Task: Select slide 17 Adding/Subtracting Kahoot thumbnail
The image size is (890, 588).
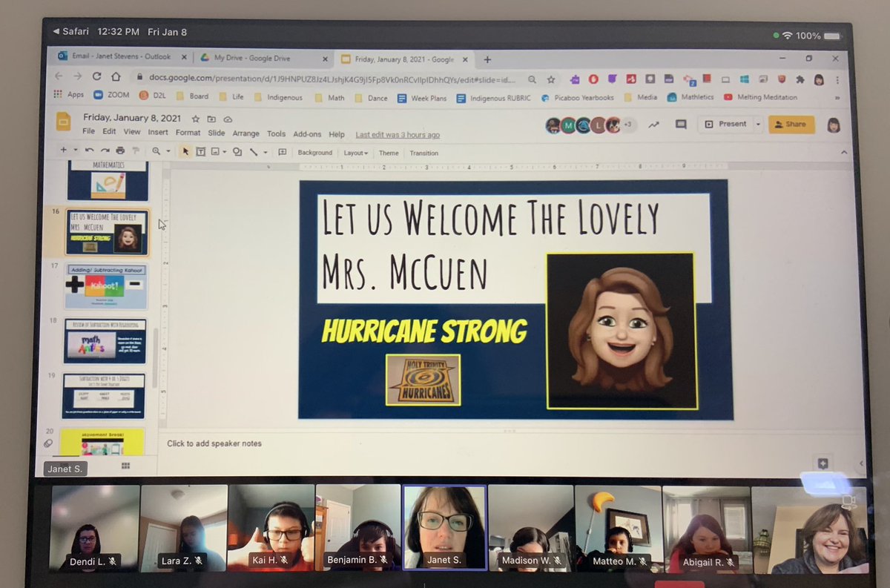Action: pyautogui.click(x=105, y=285)
